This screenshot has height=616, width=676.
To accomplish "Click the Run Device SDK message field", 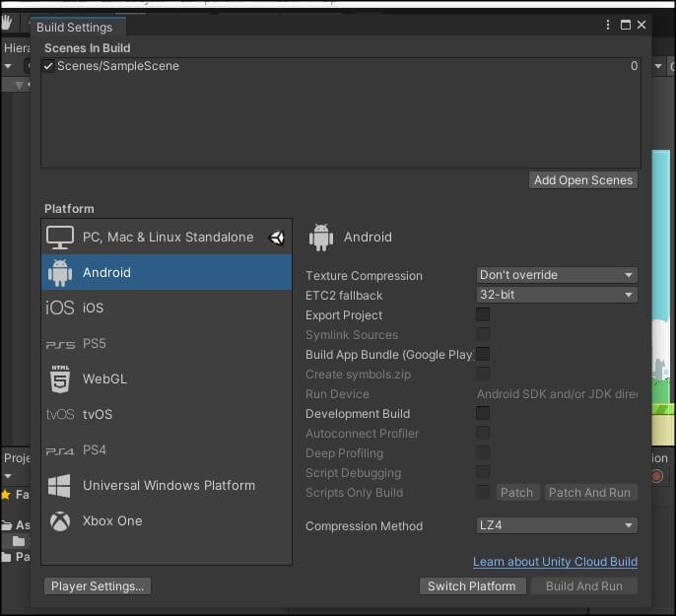I will click(557, 394).
